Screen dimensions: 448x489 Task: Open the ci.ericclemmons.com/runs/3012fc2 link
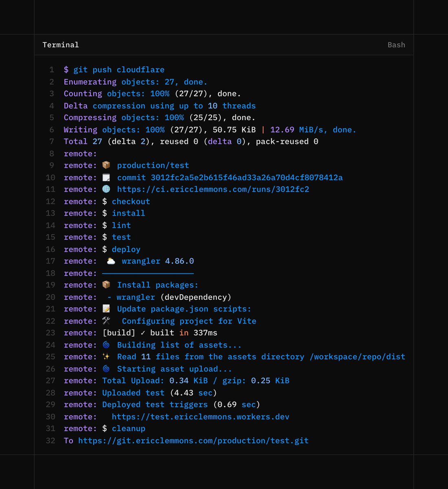(x=213, y=189)
